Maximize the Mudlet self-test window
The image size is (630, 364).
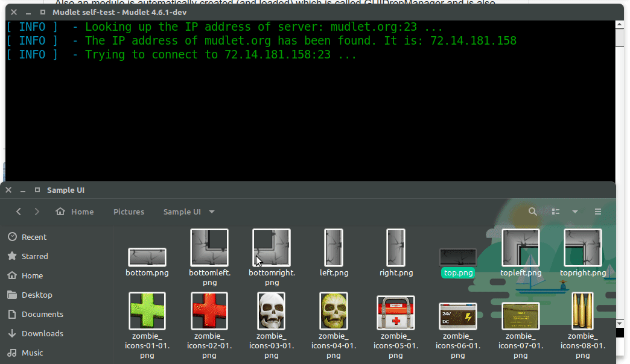(43, 12)
